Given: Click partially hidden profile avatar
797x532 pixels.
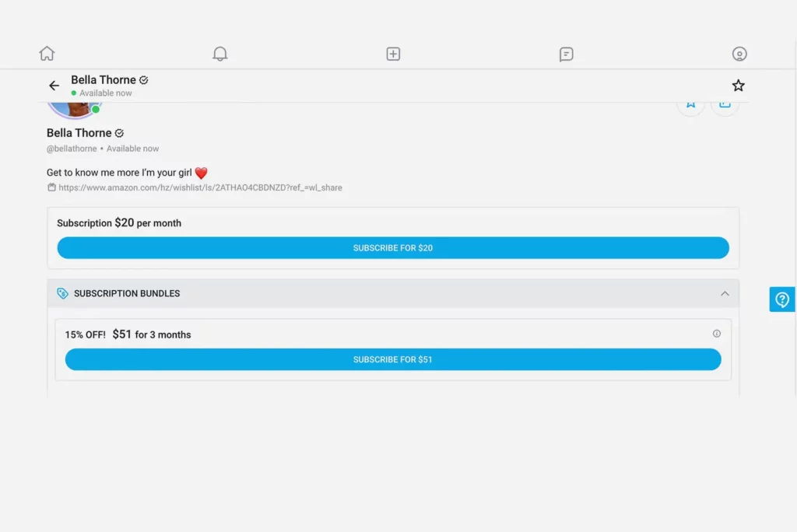Looking at the screenshot, I should [x=74, y=110].
